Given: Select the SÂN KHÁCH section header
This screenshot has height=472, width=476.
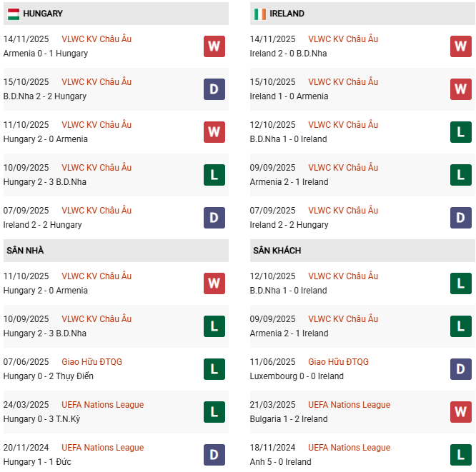Looking at the screenshot, I should (x=277, y=251).
